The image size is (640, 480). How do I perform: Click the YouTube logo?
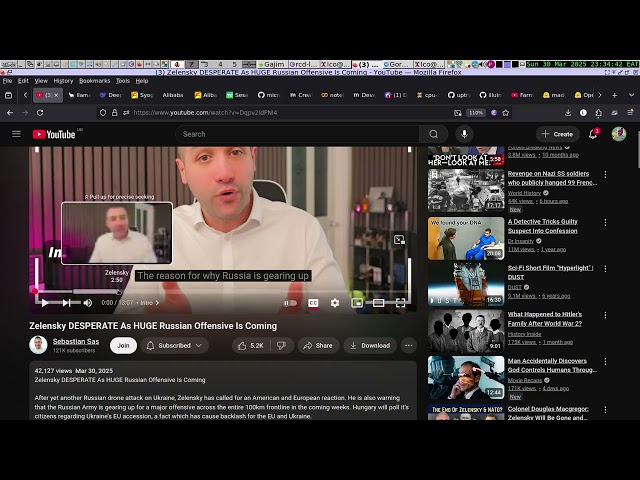click(54, 134)
